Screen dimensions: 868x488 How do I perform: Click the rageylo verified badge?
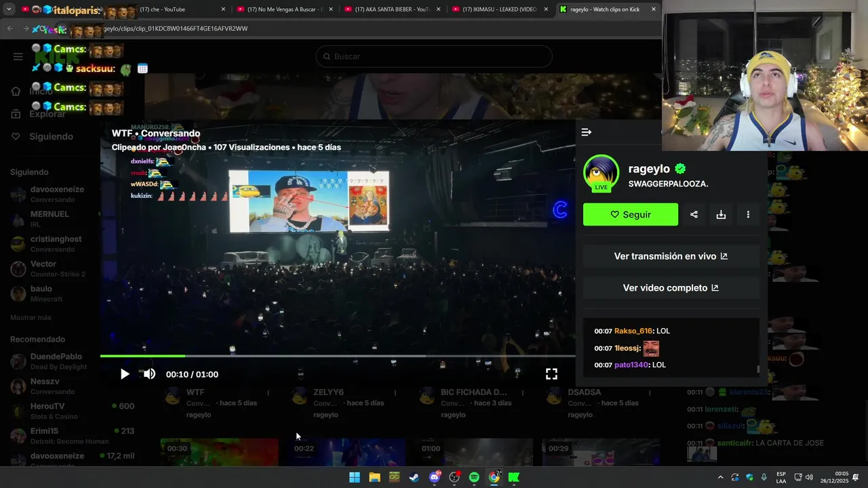680,169
